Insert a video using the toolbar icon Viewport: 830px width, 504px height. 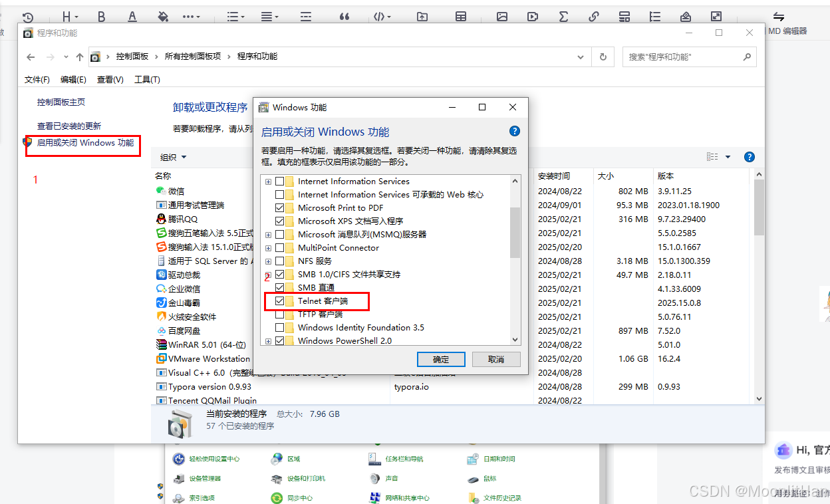click(x=532, y=16)
